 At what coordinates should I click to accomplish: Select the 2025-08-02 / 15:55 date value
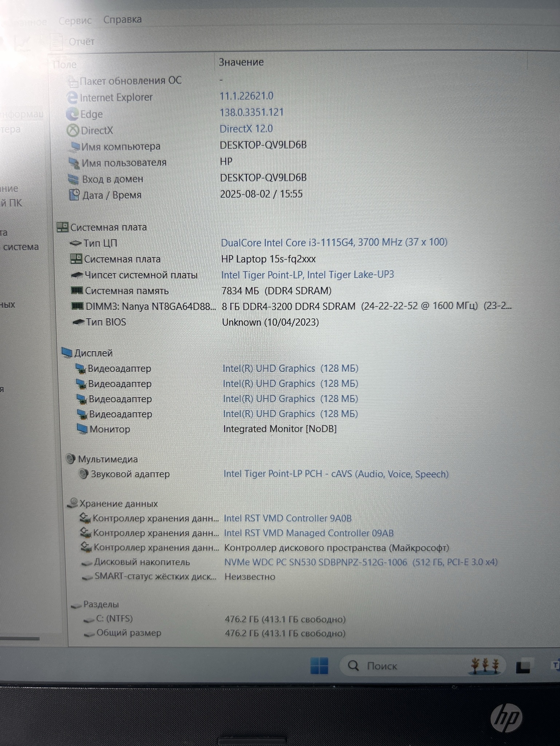pos(261,194)
